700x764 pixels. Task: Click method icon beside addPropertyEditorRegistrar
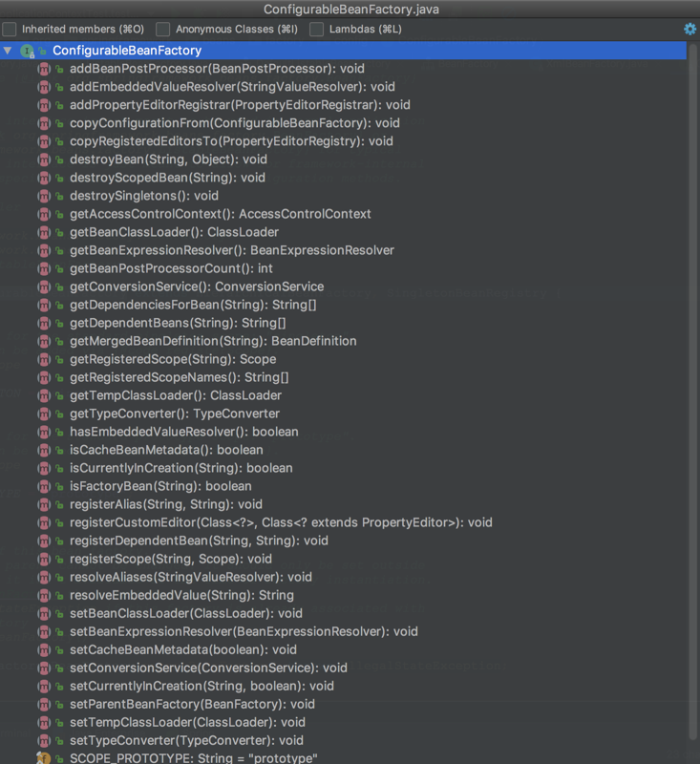(x=44, y=105)
